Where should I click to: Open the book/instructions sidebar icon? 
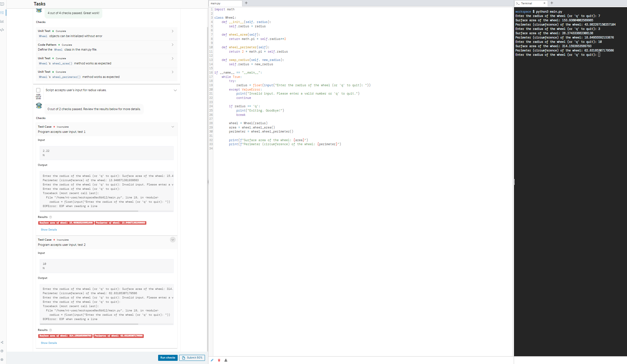coord(2,4)
